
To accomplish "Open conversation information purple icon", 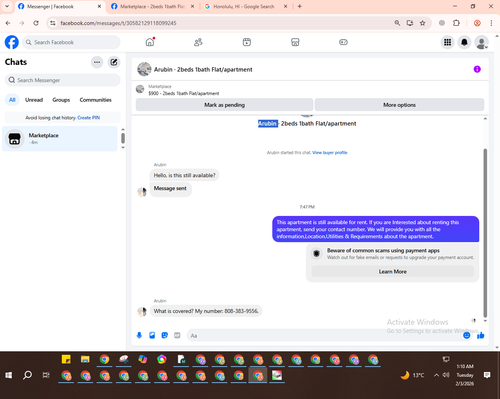I will 477,69.
